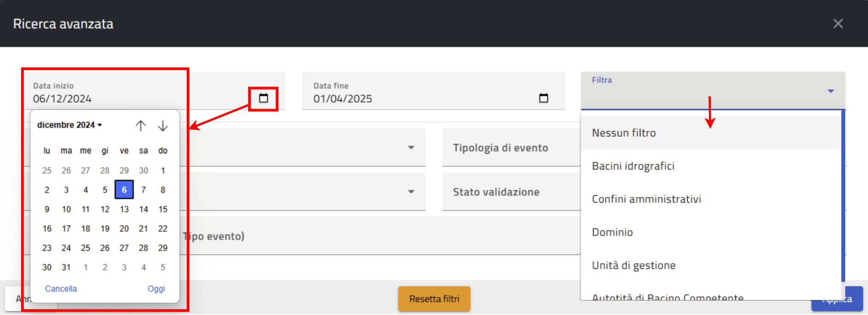Go to previous month with up arrow

pyautogui.click(x=141, y=126)
